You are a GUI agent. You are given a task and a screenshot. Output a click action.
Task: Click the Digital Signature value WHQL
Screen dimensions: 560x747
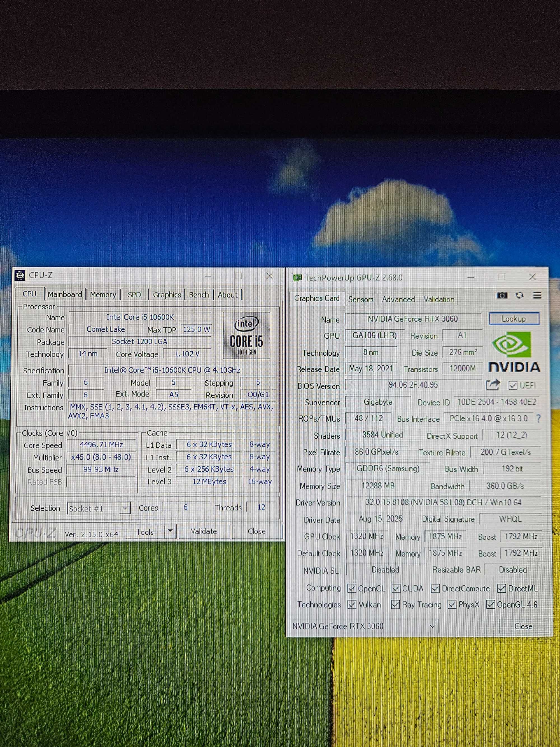coord(510,519)
